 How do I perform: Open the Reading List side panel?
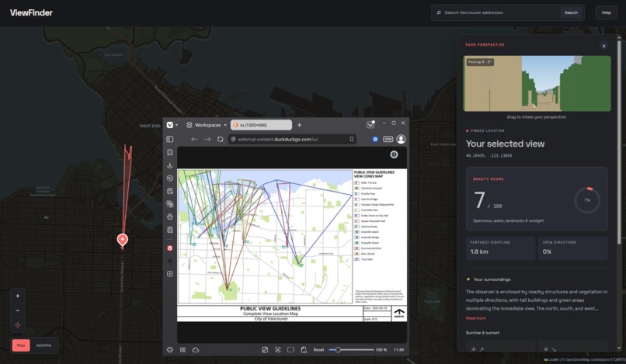tap(169, 230)
